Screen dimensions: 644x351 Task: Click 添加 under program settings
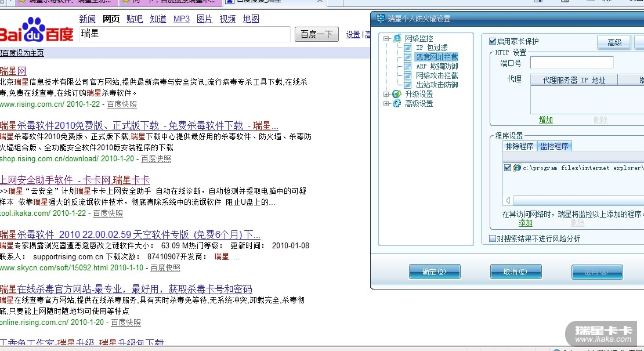525,223
